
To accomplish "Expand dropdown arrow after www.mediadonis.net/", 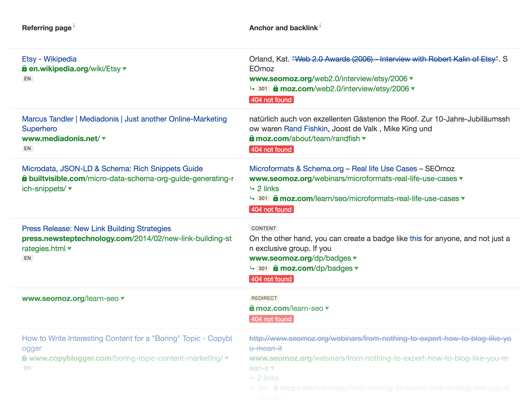I will [x=104, y=139].
